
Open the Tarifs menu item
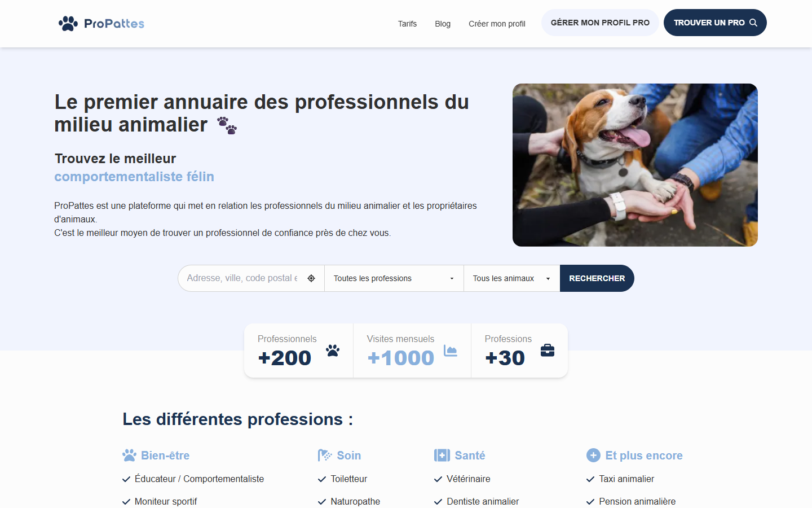coord(407,24)
